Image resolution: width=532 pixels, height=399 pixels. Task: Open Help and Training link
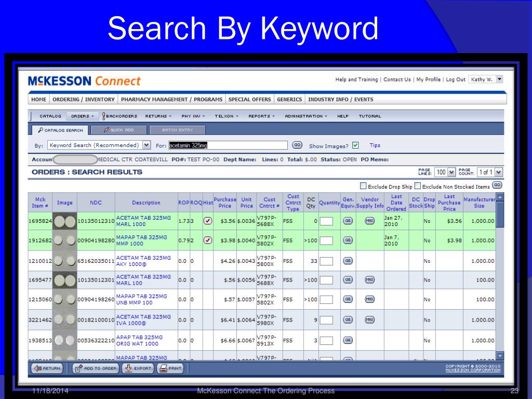(356, 79)
